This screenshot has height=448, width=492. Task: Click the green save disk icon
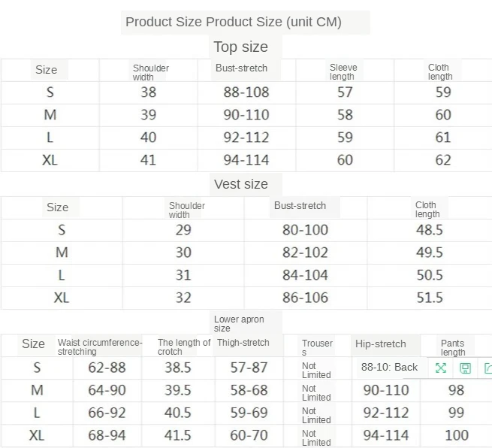(x=466, y=368)
